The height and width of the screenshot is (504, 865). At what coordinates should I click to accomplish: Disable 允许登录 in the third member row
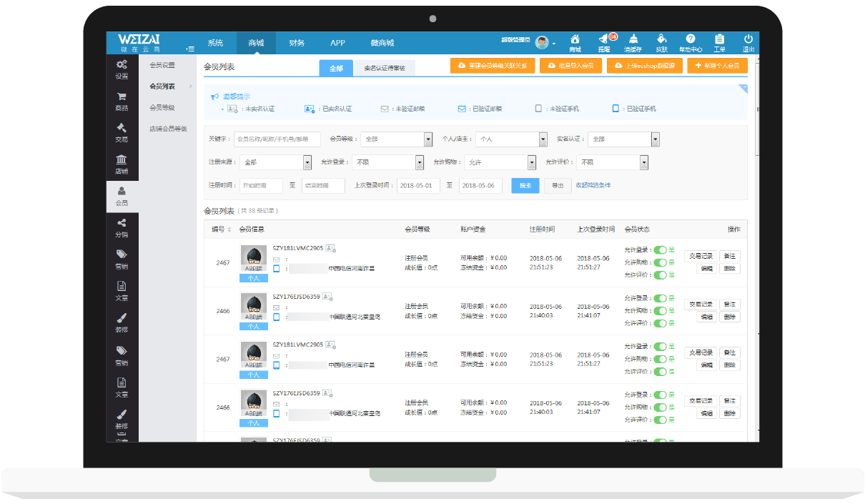tap(660, 347)
